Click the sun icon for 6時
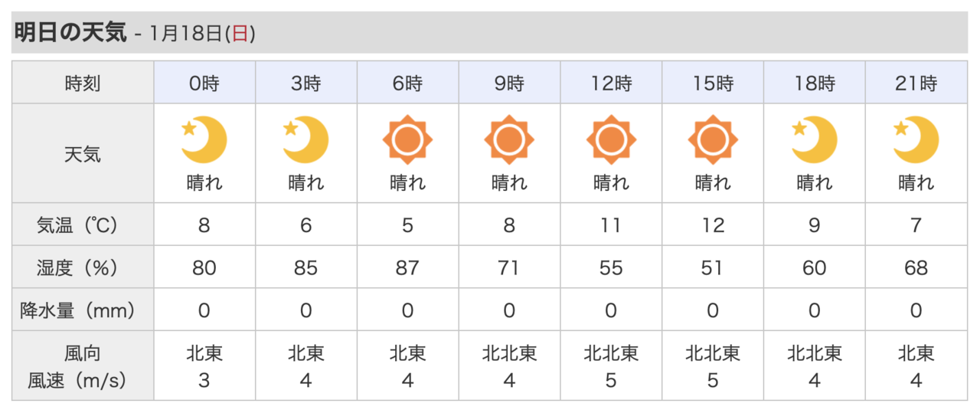The height and width of the screenshot is (410, 980). (x=407, y=139)
